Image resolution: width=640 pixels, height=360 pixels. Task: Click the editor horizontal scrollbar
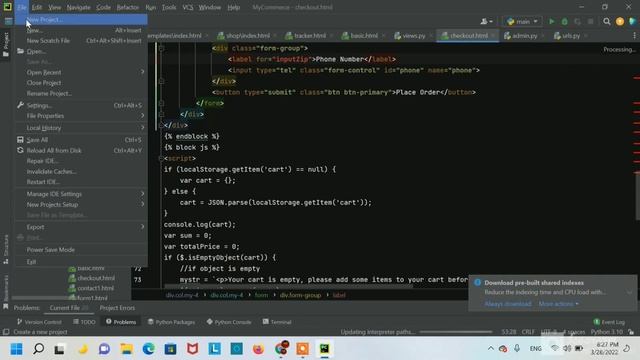click(288, 287)
